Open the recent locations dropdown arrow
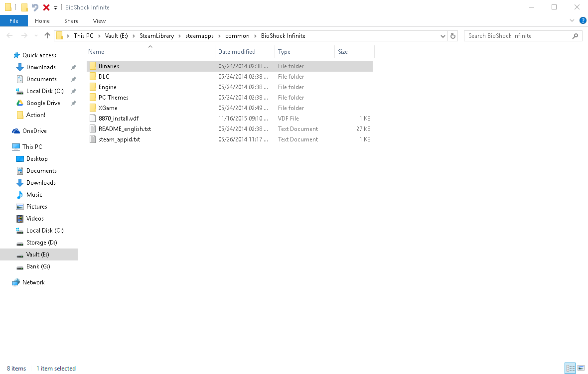The width and height of the screenshot is (588, 374). pyautogui.click(x=36, y=36)
